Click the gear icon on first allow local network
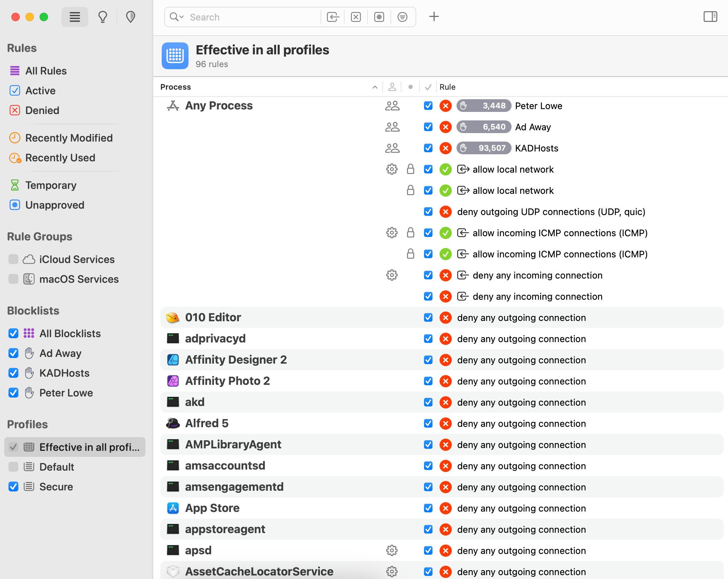This screenshot has width=728, height=579. [392, 169]
